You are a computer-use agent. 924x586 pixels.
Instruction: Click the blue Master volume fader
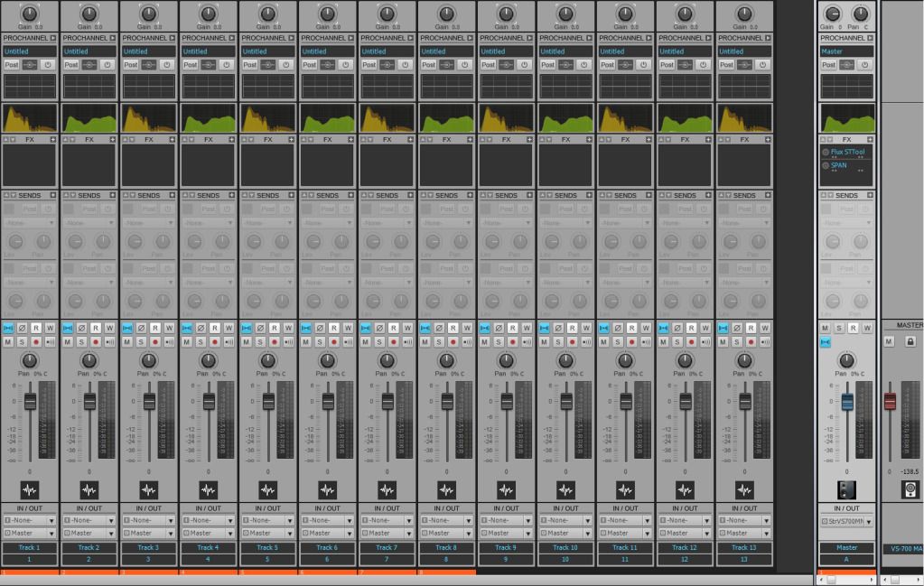point(846,401)
